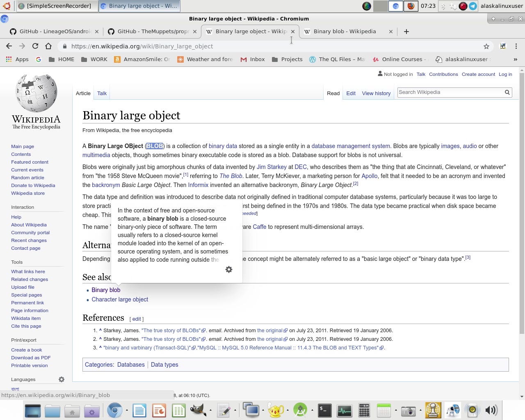Expand the Chromium dock icon menu arrow
Viewport: 525px width, 420px height.
tap(127, 410)
